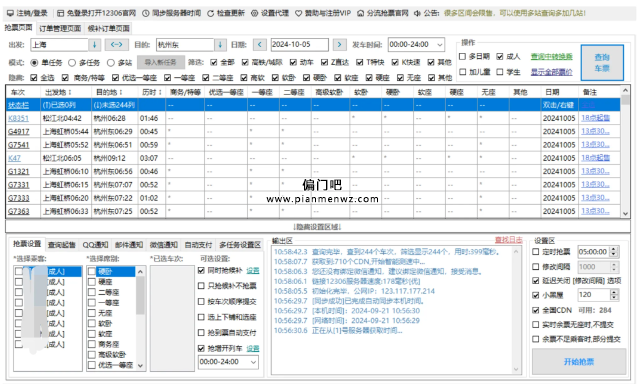Open train K8351 link

pos(18,118)
